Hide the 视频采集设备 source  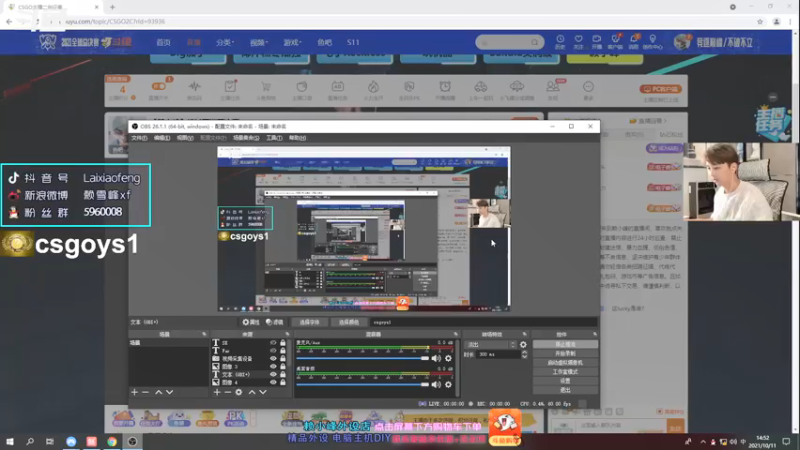tap(273, 359)
